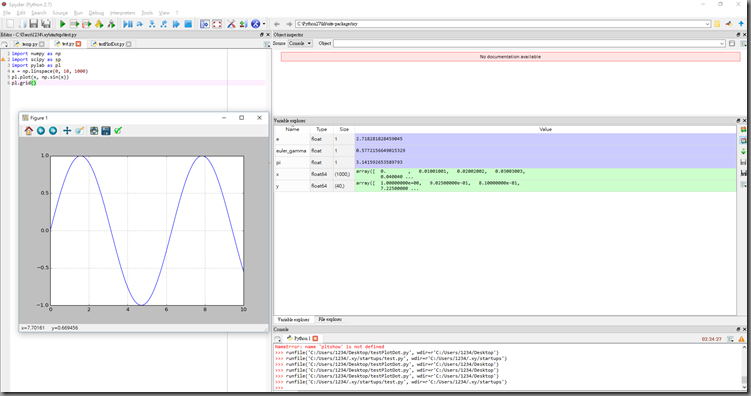The image size is (751, 396).
Task: Go back in working directory history
Action: tap(277, 23)
